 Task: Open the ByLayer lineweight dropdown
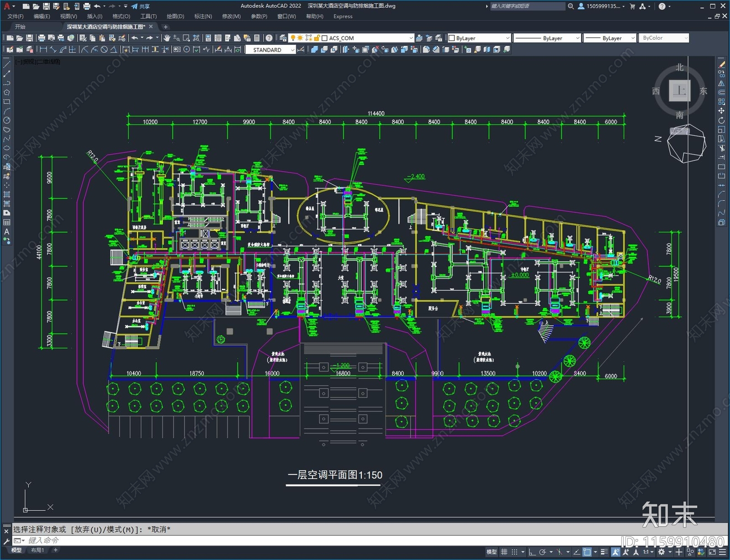(610, 38)
